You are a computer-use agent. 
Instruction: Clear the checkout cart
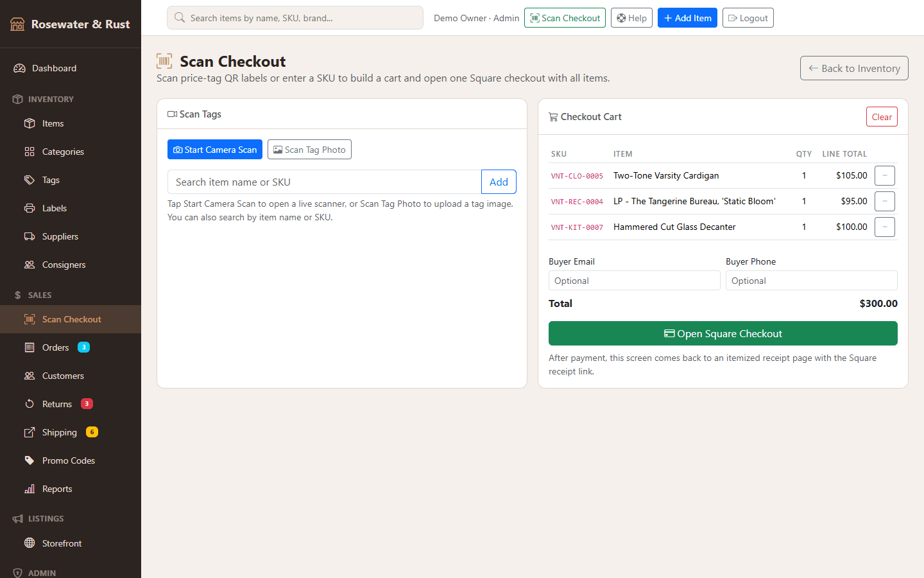click(x=882, y=117)
